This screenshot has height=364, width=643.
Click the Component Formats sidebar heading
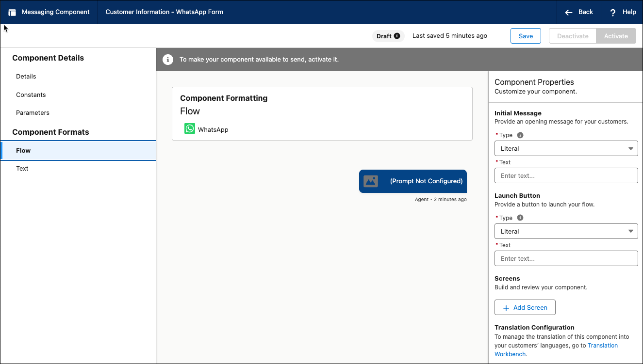[x=50, y=132]
